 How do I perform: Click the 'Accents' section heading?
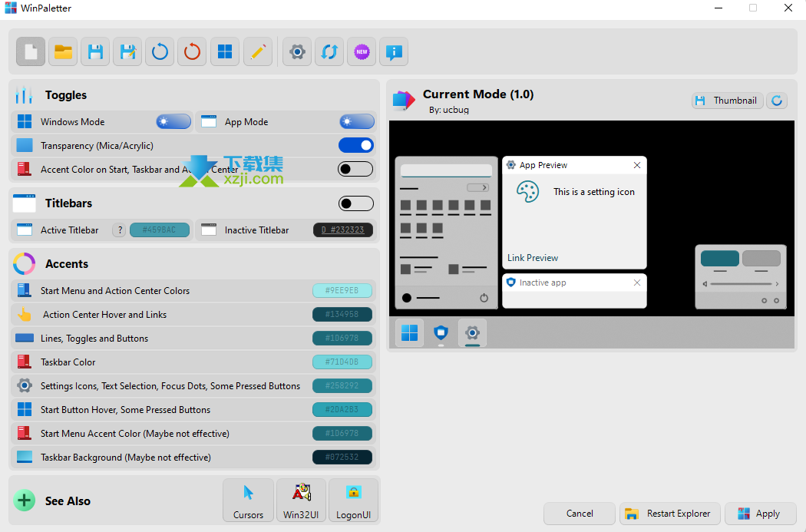tap(67, 264)
